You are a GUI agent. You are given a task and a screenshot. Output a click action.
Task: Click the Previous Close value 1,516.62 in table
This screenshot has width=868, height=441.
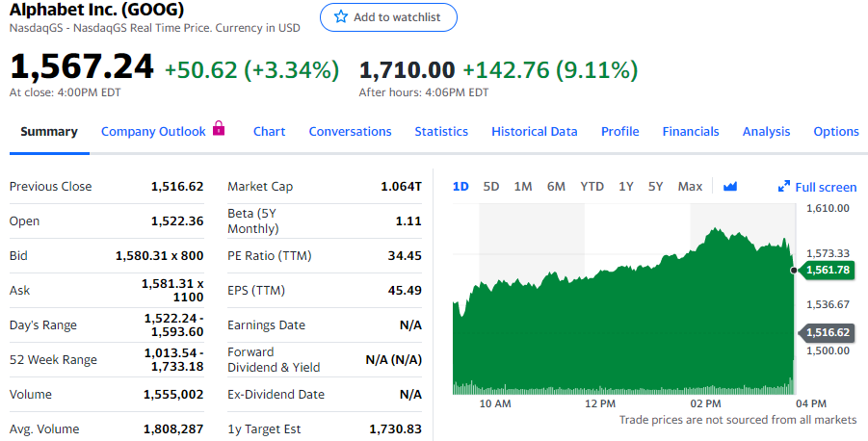pyautogui.click(x=177, y=187)
